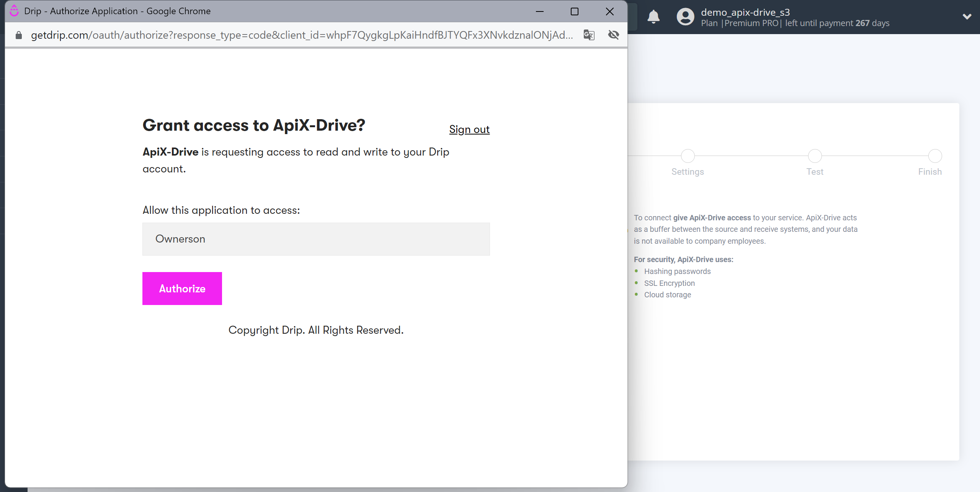Click the crossed-out eye icon in address bar

[x=614, y=35]
